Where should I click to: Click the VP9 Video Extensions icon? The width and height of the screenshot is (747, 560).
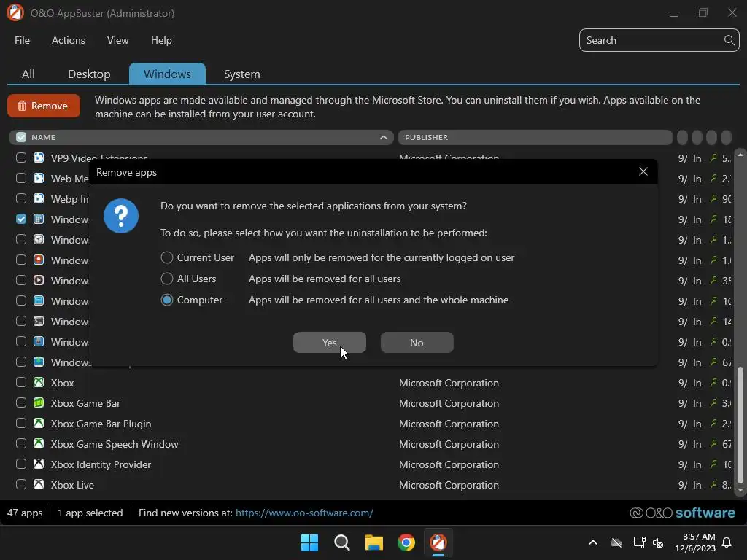point(39,157)
